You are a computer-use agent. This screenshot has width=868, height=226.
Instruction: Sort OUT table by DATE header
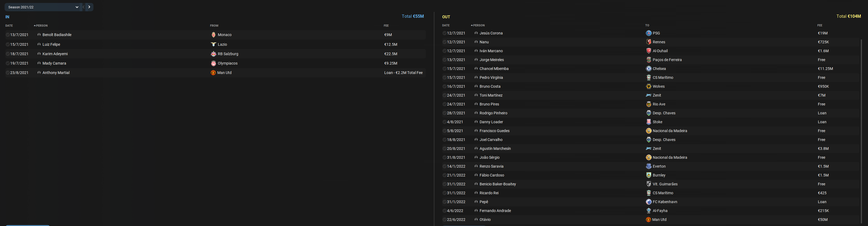(x=446, y=25)
